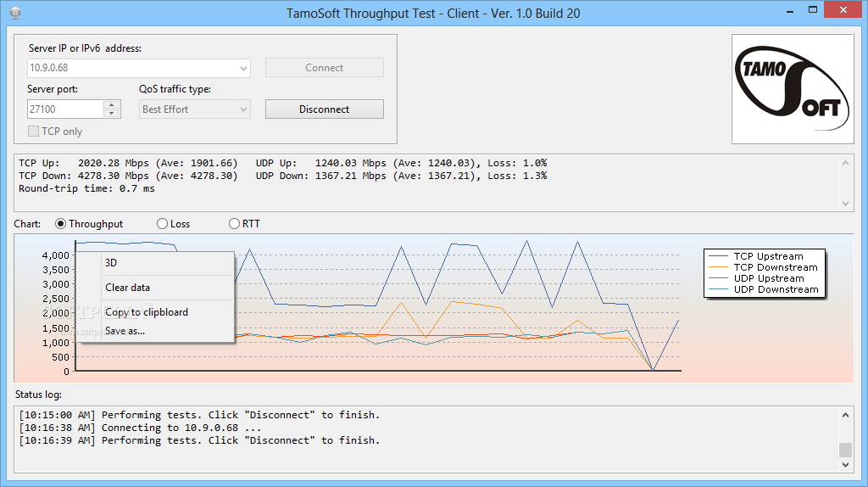Click the 10:15:00 AM status log line
Image resolution: width=868 pixels, height=487 pixels.
coord(199,415)
